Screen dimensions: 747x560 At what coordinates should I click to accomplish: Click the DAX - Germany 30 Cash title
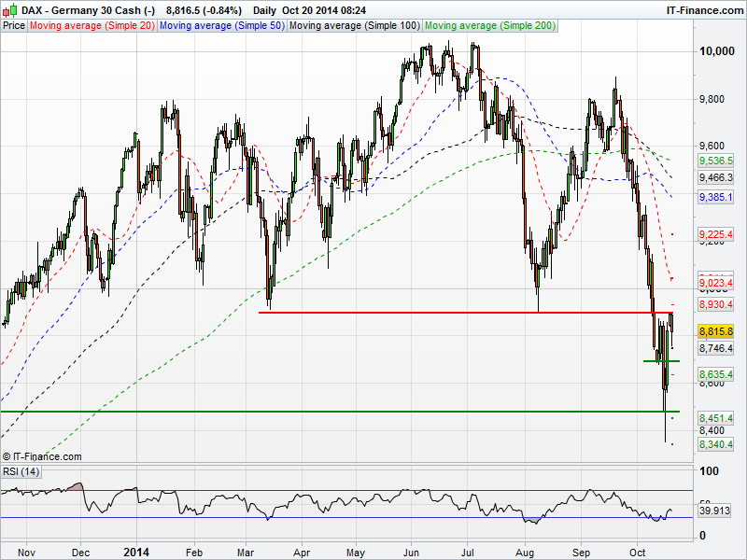(89, 10)
